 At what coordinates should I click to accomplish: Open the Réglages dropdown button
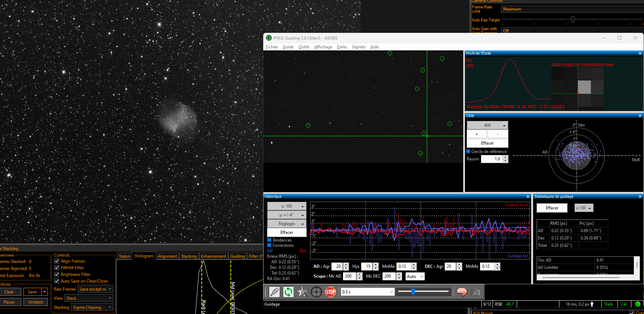287,224
